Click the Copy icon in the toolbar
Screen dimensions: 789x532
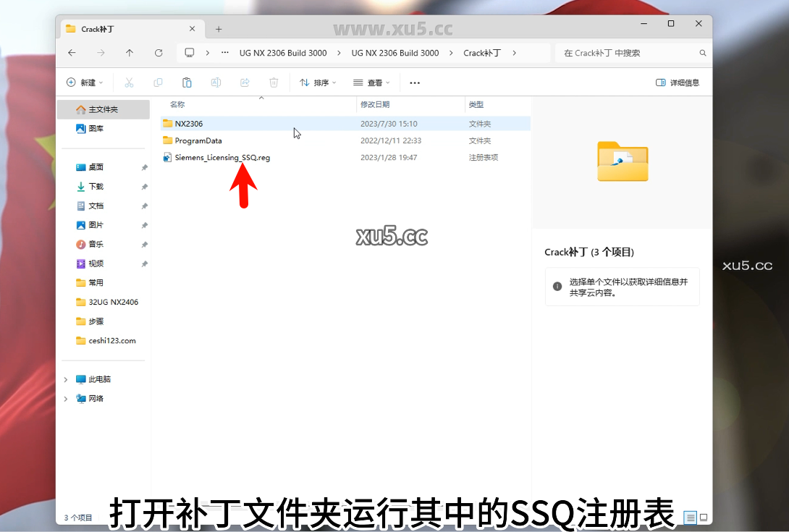[x=158, y=83]
